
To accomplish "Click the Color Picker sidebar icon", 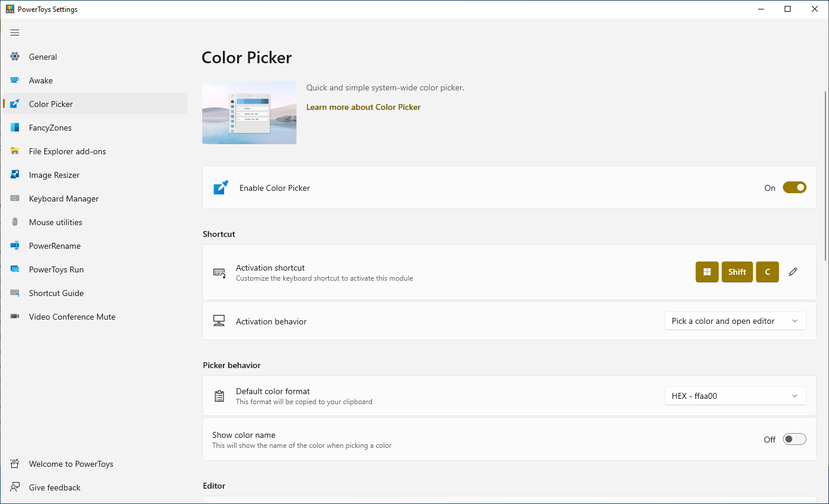I will [x=15, y=104].
